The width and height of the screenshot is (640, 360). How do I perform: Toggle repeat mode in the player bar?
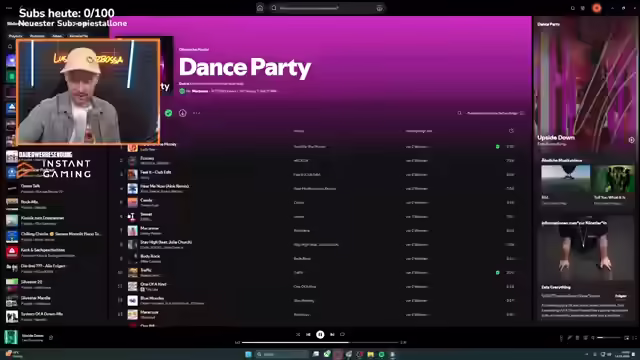(x=342, y=335)
